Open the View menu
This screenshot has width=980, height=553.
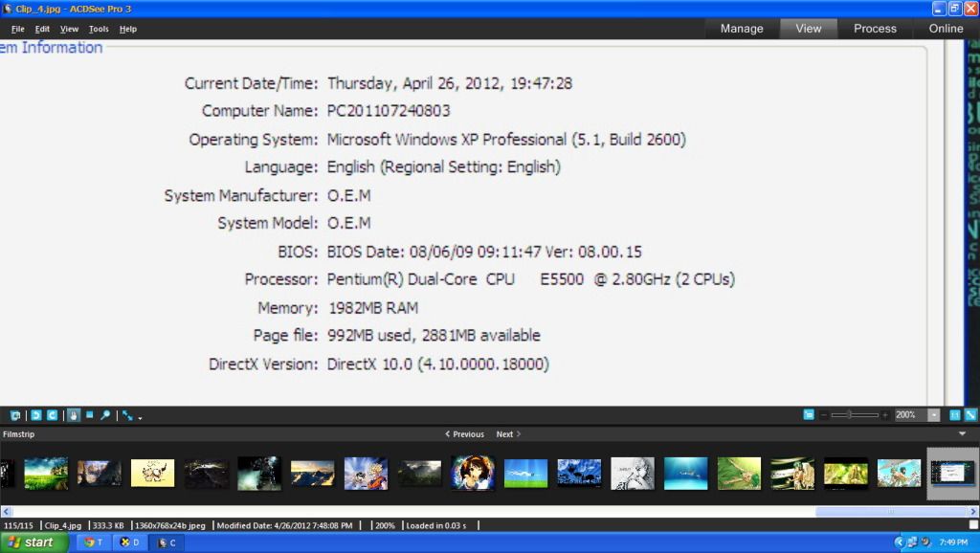coord(69,29)
